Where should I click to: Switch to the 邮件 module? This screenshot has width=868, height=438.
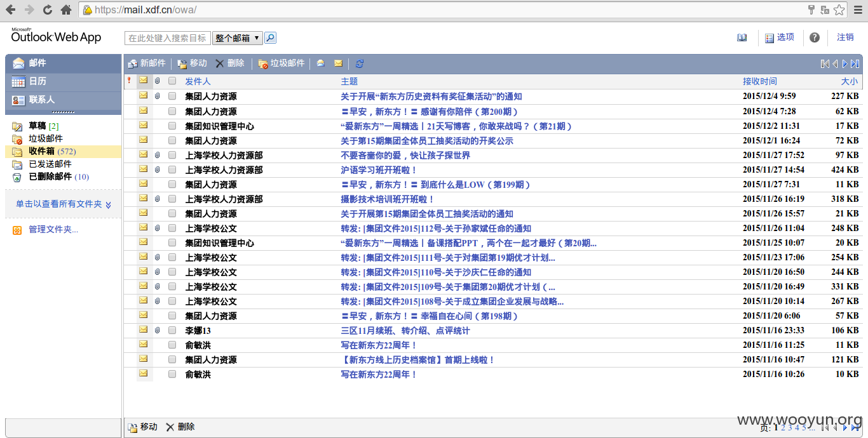pos(63,63)
